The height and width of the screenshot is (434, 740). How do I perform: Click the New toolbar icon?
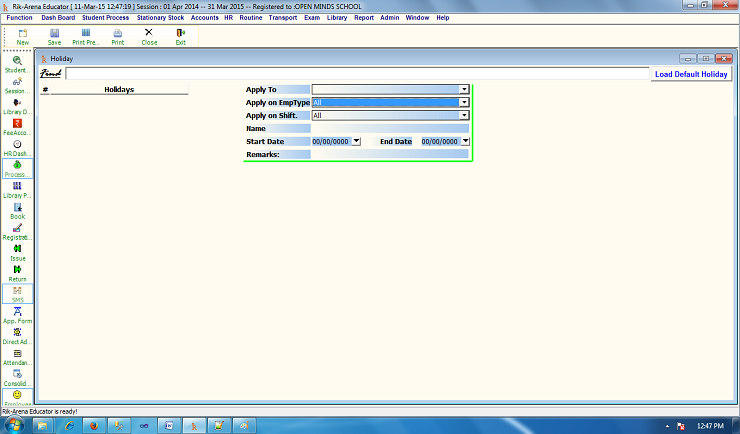(22, 36)
